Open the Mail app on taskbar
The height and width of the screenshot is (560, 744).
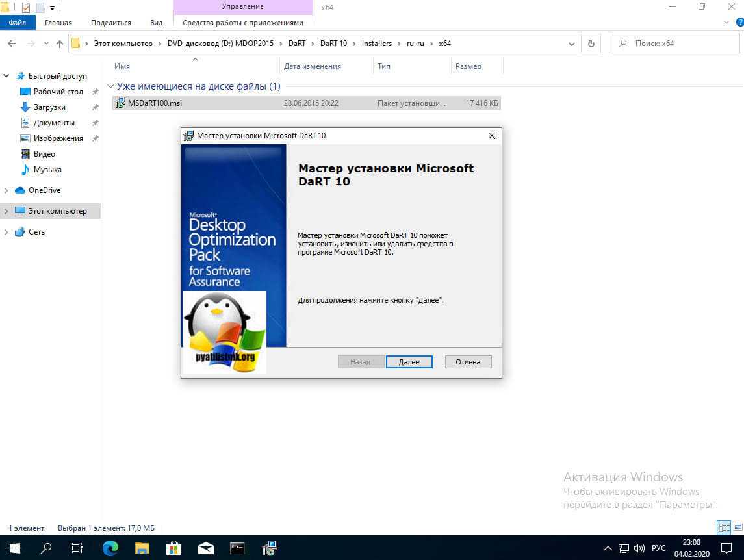205,548
